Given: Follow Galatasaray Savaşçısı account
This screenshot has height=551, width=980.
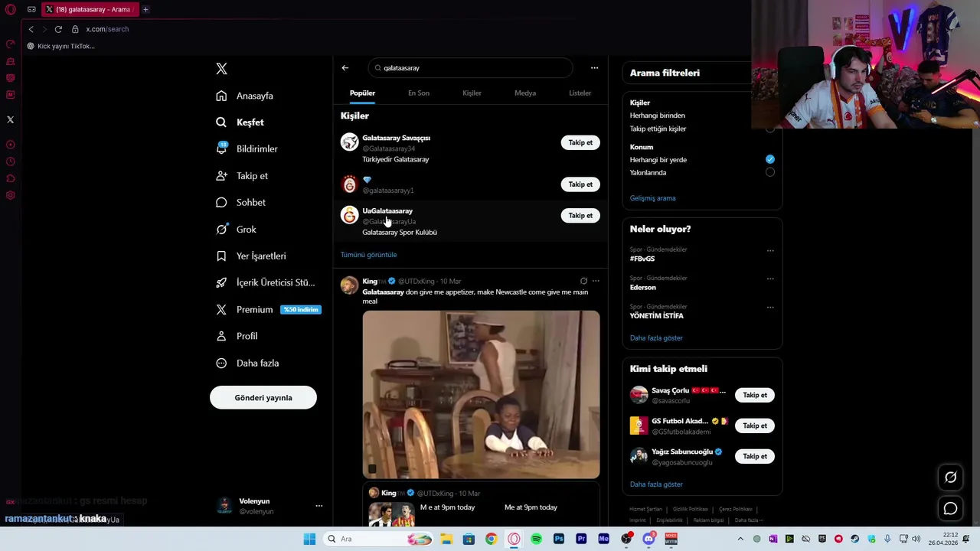Looking at the screenshot, I should point(580,142).
